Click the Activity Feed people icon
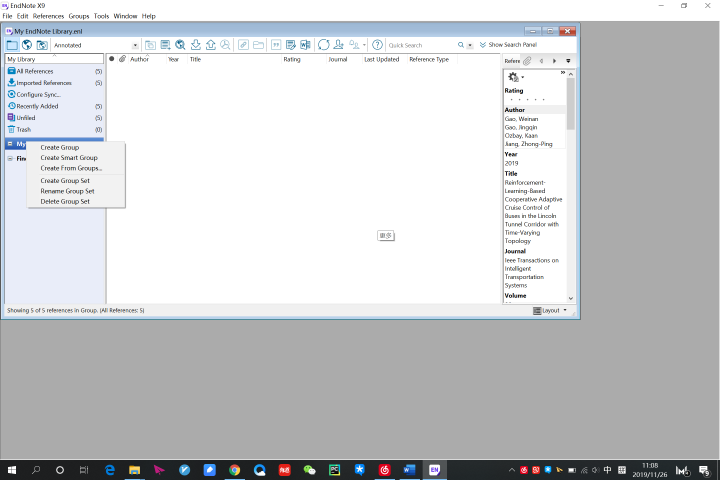Screen dimensions: 720x480 tap(354, 45)
